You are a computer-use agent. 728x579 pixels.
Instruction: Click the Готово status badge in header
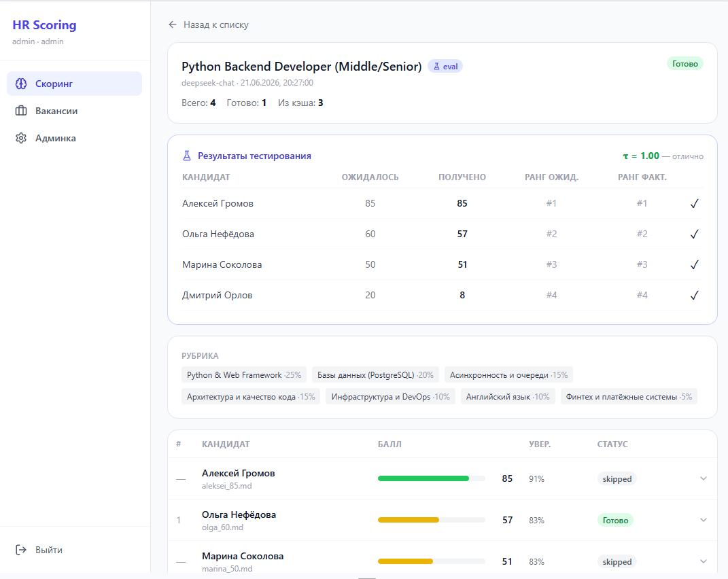point(684,64)
